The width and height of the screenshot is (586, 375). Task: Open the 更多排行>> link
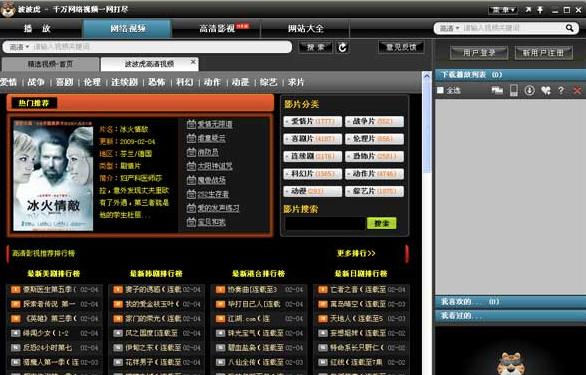click(x=356, y=253)
